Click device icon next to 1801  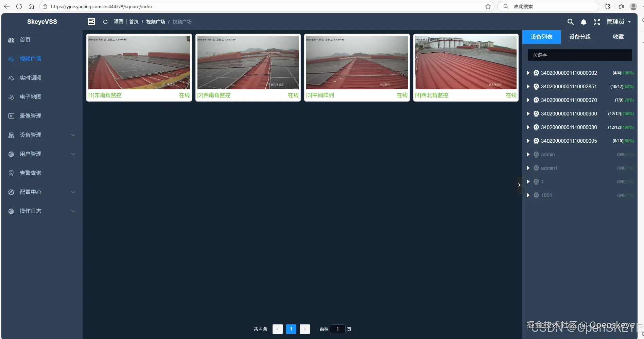click(x=536, y=195)
